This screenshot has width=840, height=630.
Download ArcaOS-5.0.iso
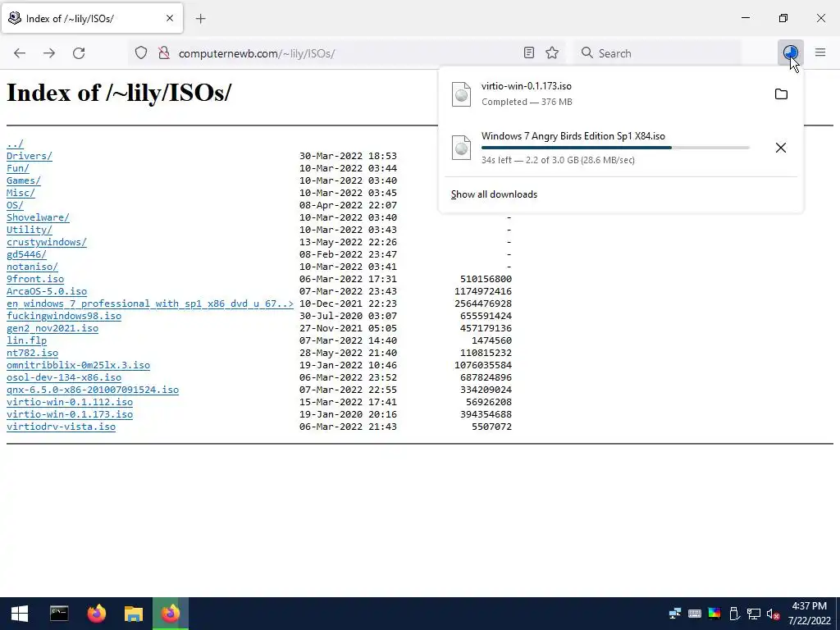(47, 291)
